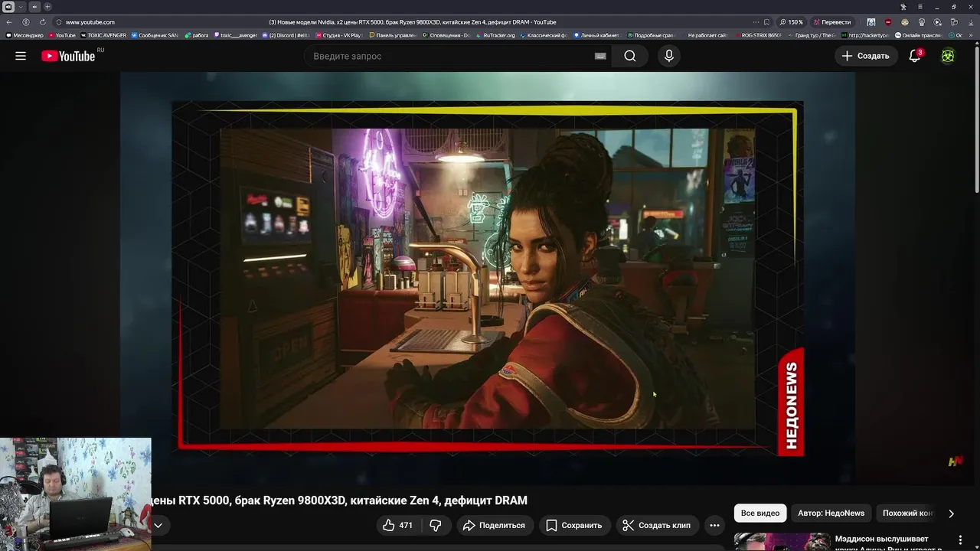980x551 pixels.
Task: Open 'Мессенджер' bookmark
Action: pyautogui.click(x=24, y=35)
